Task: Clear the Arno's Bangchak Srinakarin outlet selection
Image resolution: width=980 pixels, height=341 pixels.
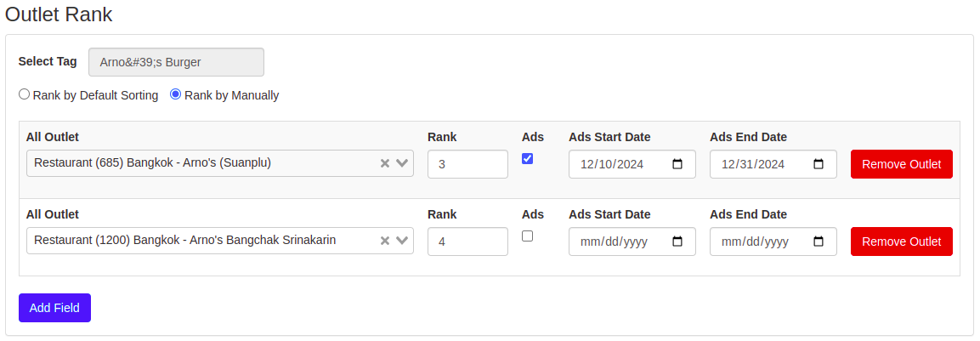Action: 384,241
